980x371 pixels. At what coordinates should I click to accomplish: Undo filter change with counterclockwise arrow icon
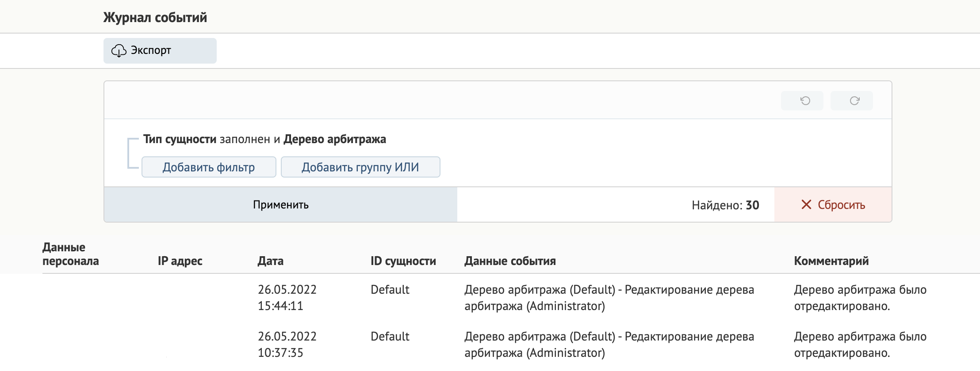pos(802,101)
